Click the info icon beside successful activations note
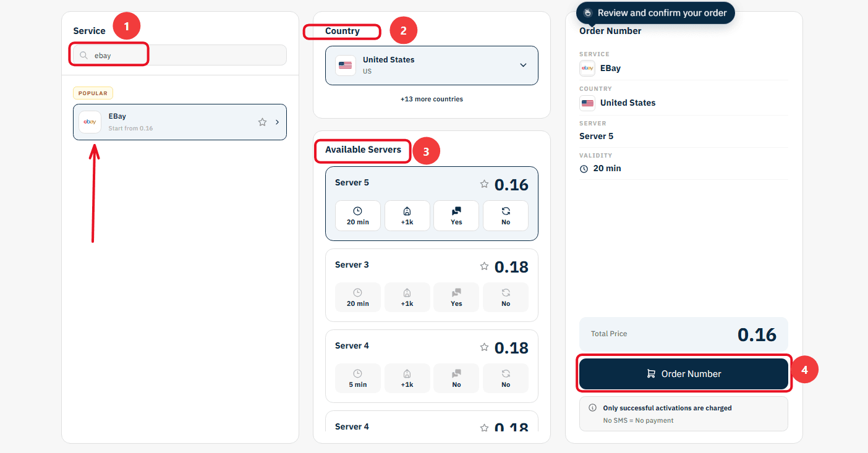This screenshot has width=868, height=453. [x=592, y=408]
